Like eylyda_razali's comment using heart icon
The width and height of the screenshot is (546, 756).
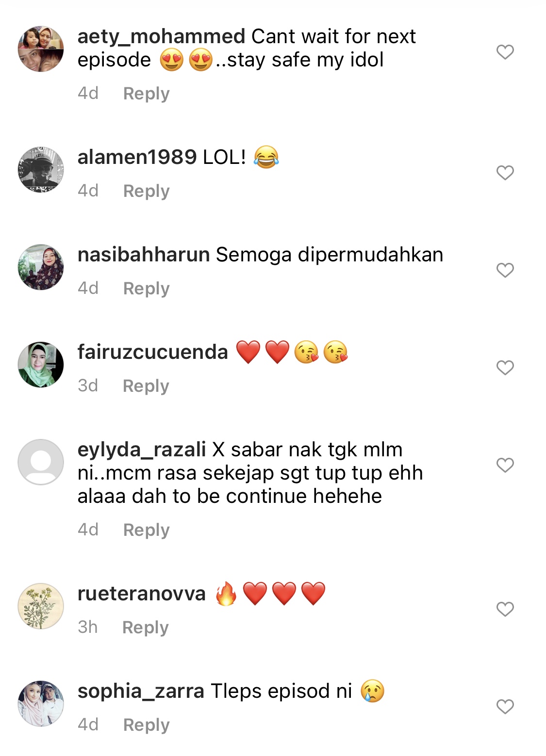tap(505, 465)
